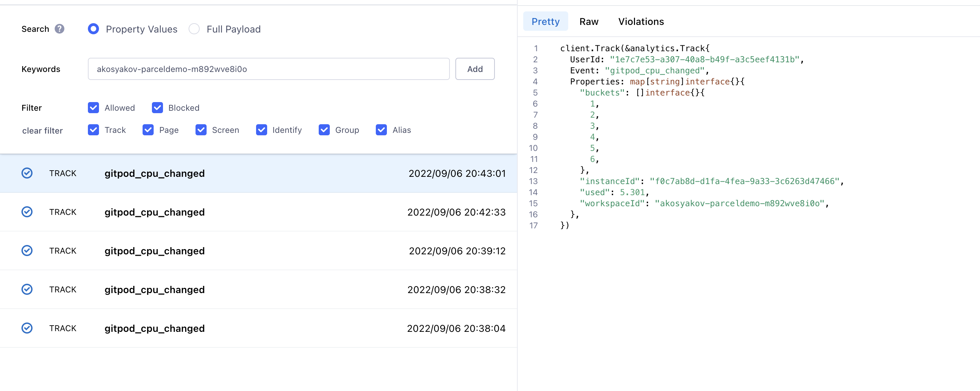
Task: Click the Event value "gitpod_cpu_changed" in code
Action: point(654,70)
